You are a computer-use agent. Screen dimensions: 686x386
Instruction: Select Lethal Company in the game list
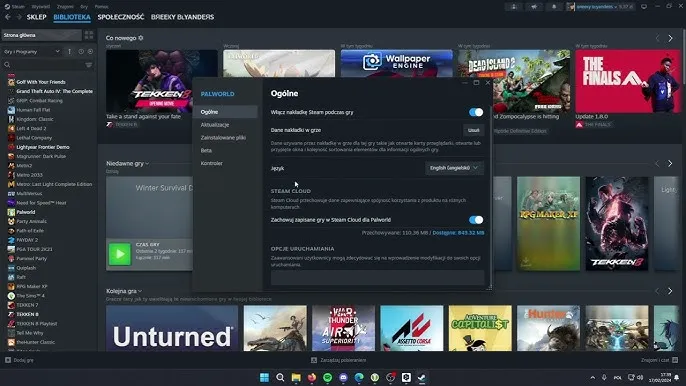pyautogui.click(x=34, y=138)
